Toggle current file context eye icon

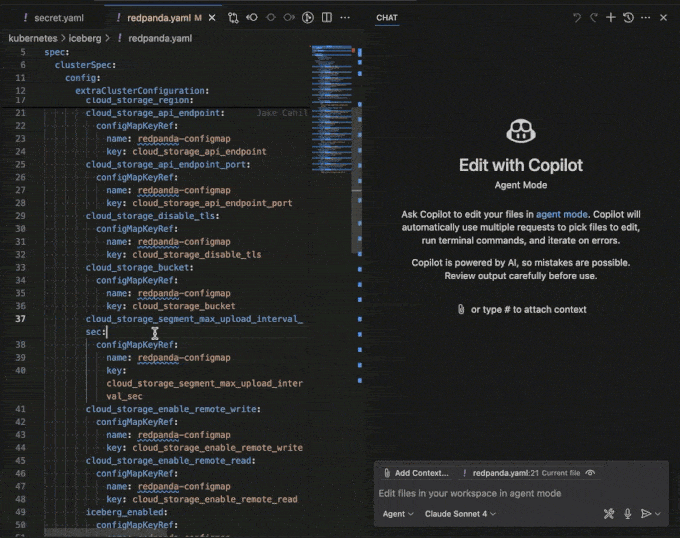click(590, 473)
